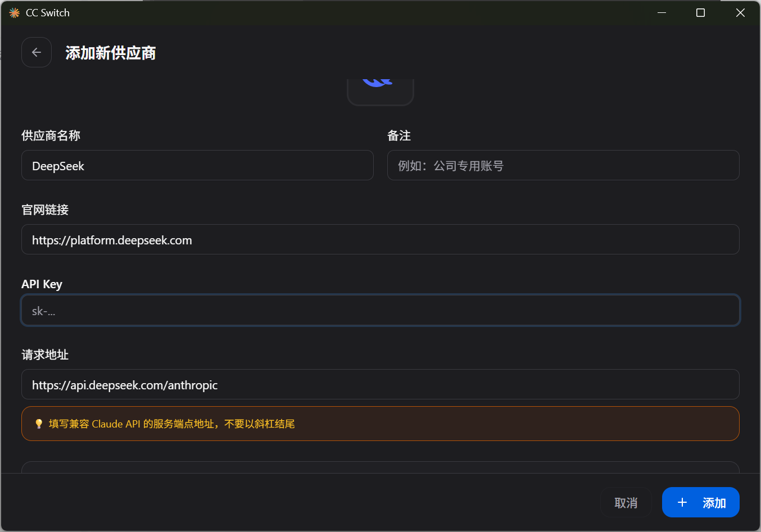
Task: Focus the notes field 备注
Action: [563, 165]
